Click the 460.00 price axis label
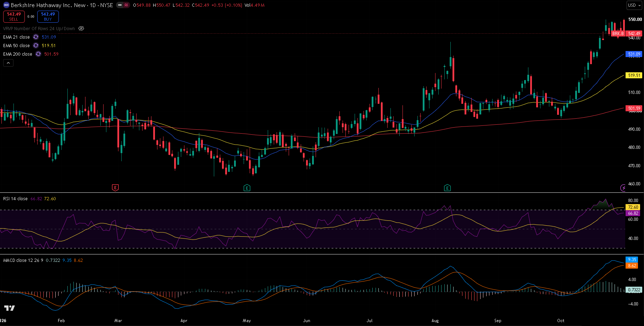 [x=635, y=184]
